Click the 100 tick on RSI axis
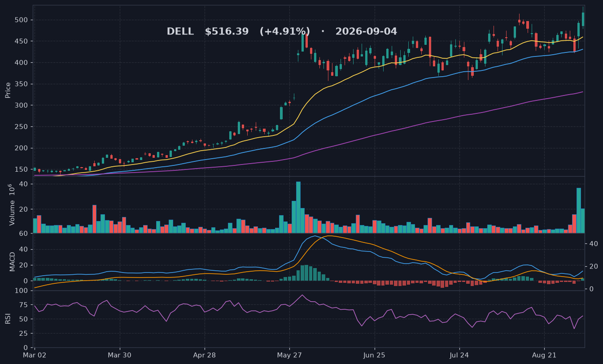The width and height of the screenshot is (603, 364). click(22, 291)
